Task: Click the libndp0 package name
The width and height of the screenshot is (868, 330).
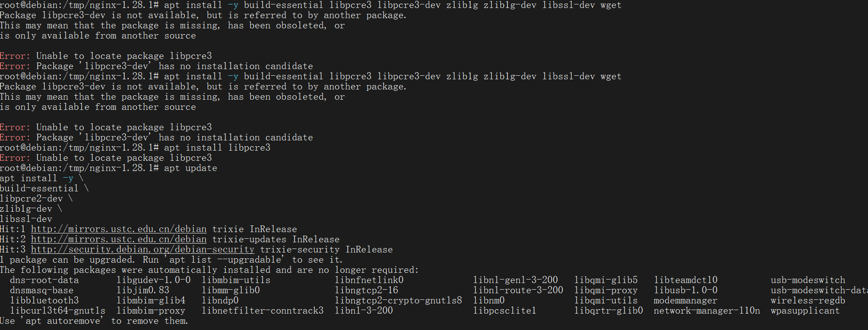Action: (220, 300)
